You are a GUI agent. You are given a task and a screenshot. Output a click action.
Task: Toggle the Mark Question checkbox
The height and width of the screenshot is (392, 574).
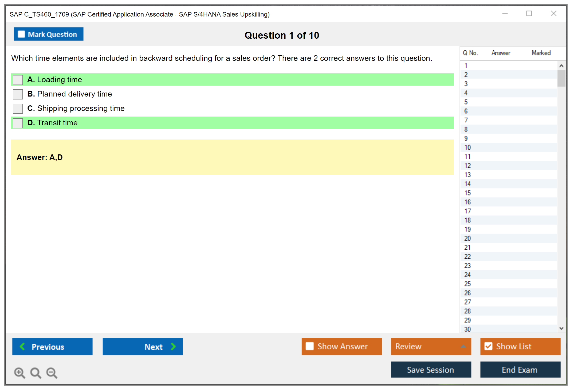point(21,34)
